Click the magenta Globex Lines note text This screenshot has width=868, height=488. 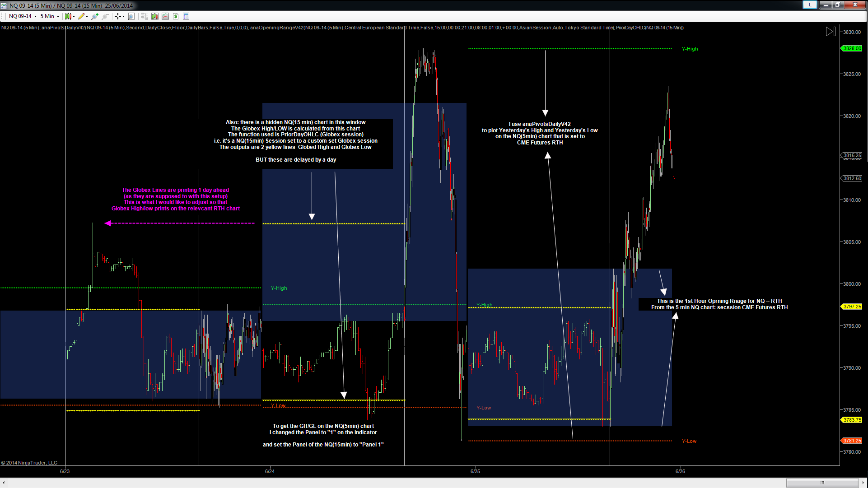pos(176,199)
